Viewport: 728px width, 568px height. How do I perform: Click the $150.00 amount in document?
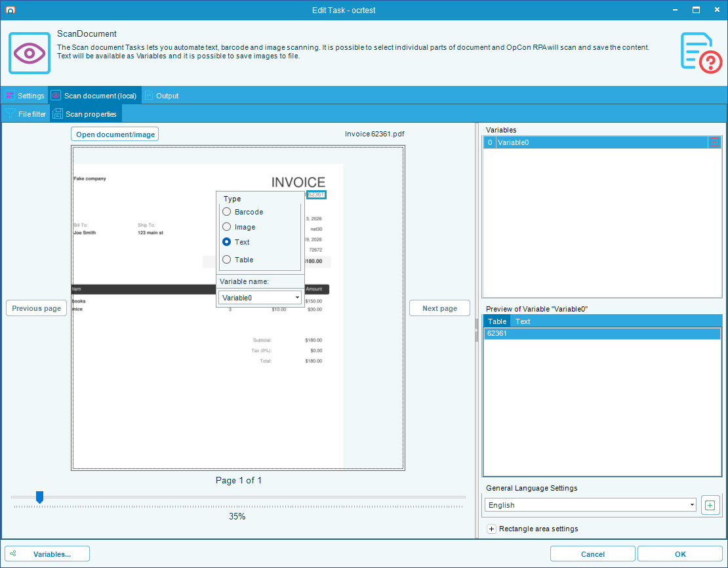click(x=313, y=302)
